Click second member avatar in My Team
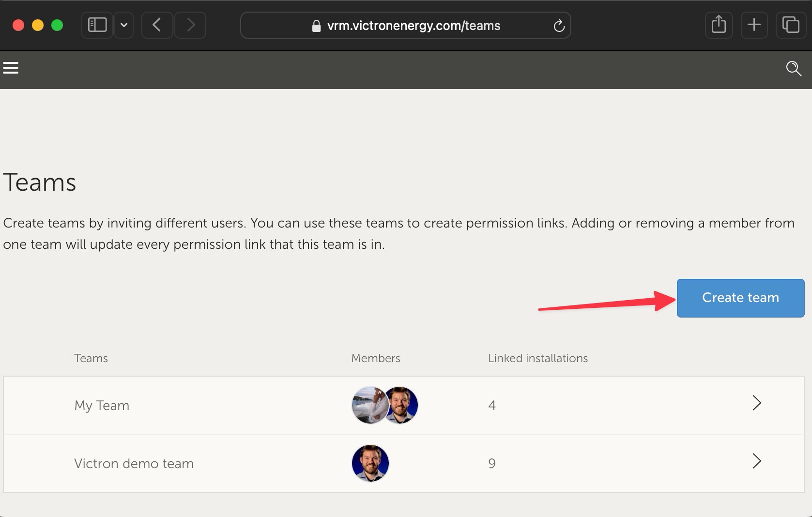This screenshot has width=812, height=517. pos(402,405)
